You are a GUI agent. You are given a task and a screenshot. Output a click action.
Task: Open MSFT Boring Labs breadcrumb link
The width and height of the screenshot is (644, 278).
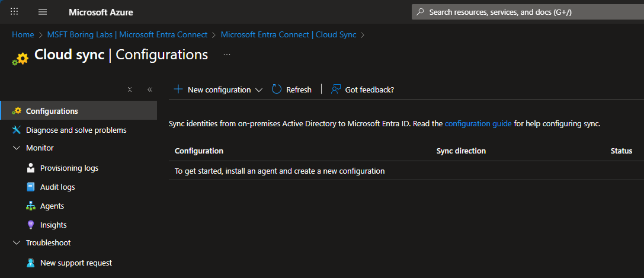point(127,34)
